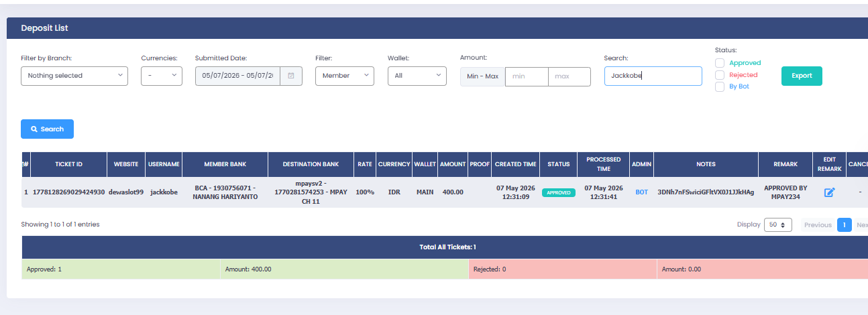This screenshot has height=315, width=868.
Task: Click the blue Search button
Action: (47, 129)
